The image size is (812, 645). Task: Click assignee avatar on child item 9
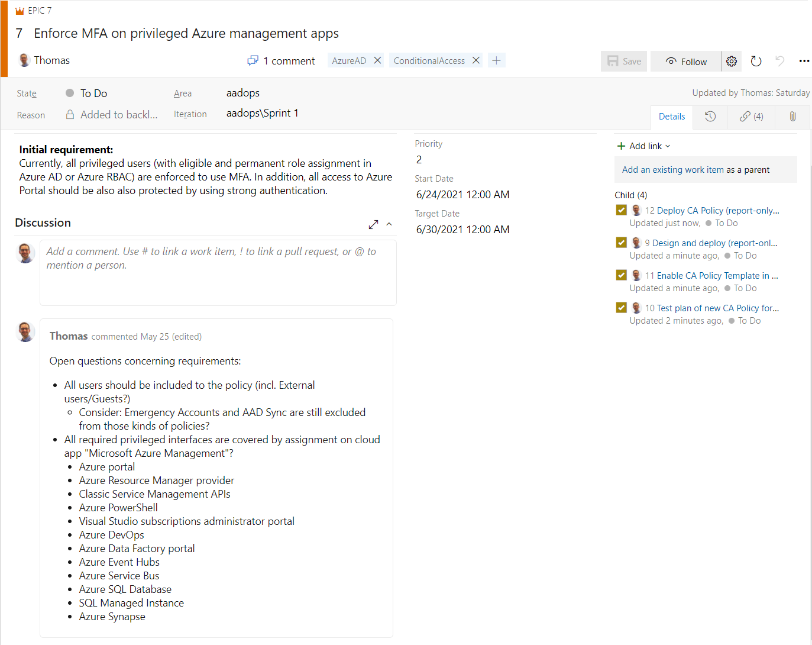coord(636,243)
